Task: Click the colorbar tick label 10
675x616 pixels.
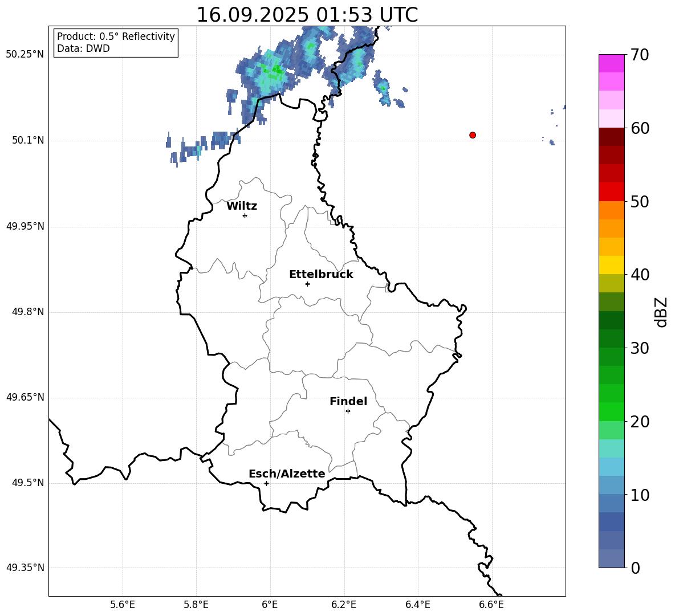Action: point(640,495)
